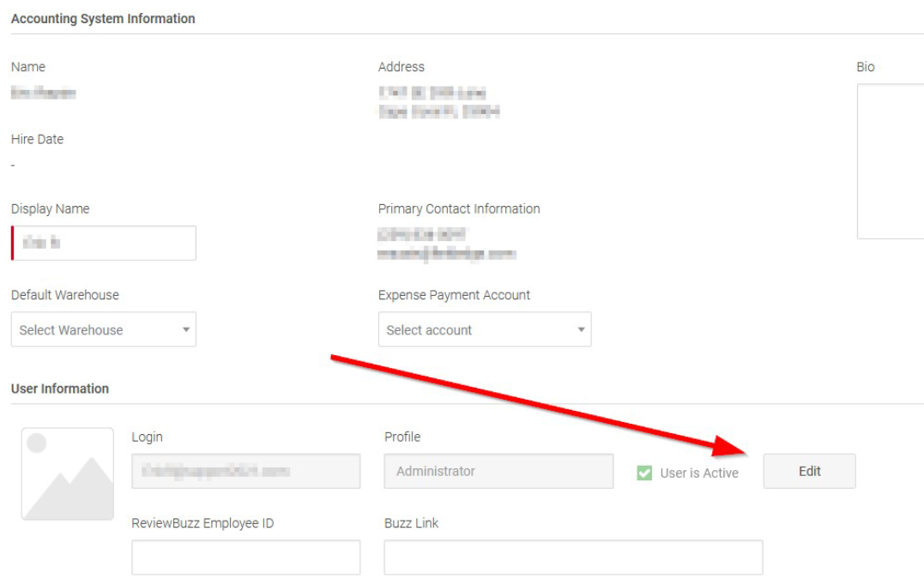This screenshot has height=585, width=924.
Task: Click into the Buzz Link text box
Action: click(x=572, y=558)
